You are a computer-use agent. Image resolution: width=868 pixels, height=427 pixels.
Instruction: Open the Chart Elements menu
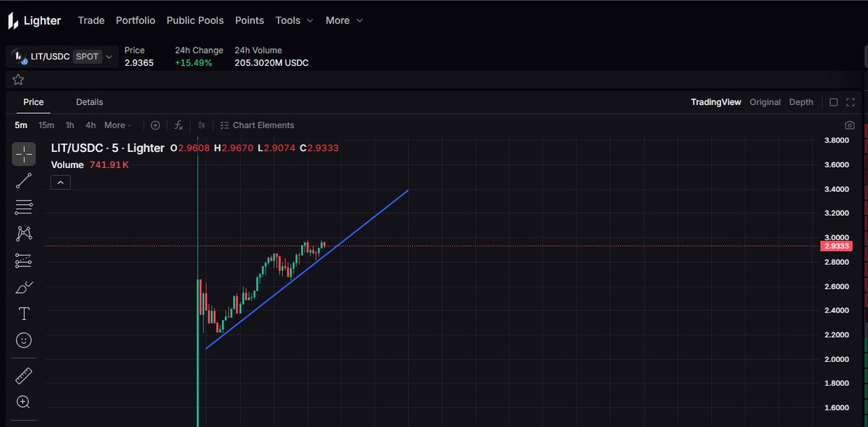click(x=257, y=125)
